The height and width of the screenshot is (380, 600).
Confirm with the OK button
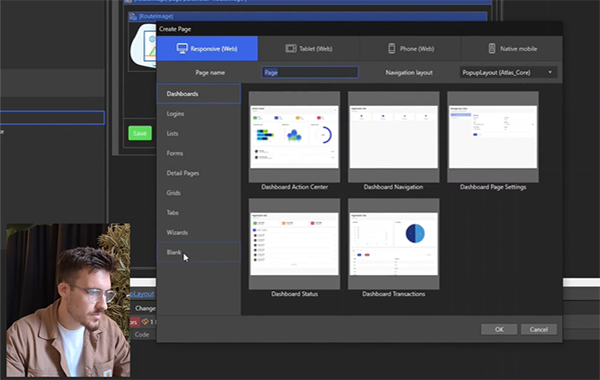499,329
